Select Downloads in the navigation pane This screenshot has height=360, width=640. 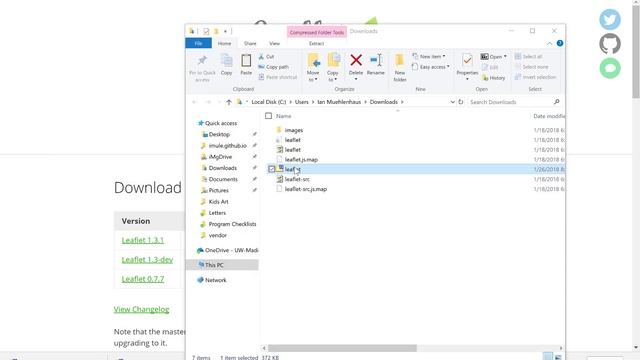(x=222, y=168)
